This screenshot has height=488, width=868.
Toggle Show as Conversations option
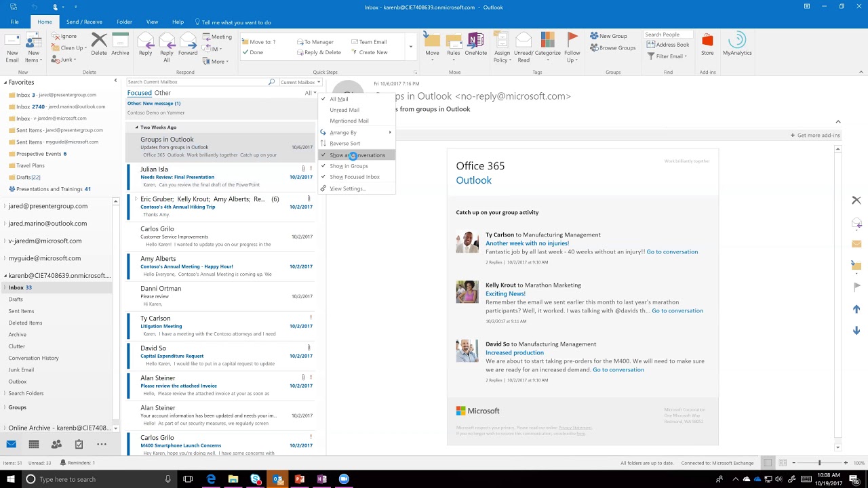tap(357, 155)
